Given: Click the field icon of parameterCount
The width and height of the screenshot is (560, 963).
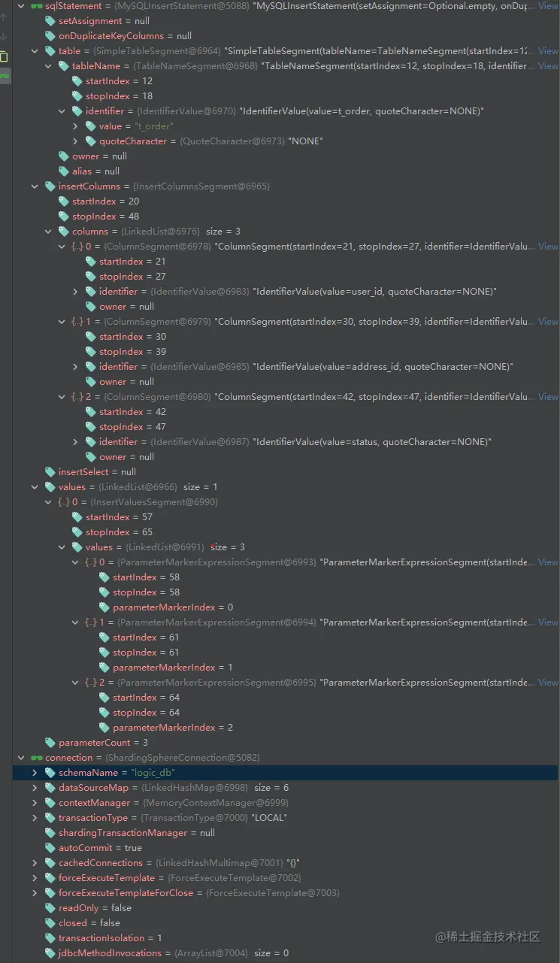Looking at the screenshot, I should pyautogui.click(x=50, y=743).
